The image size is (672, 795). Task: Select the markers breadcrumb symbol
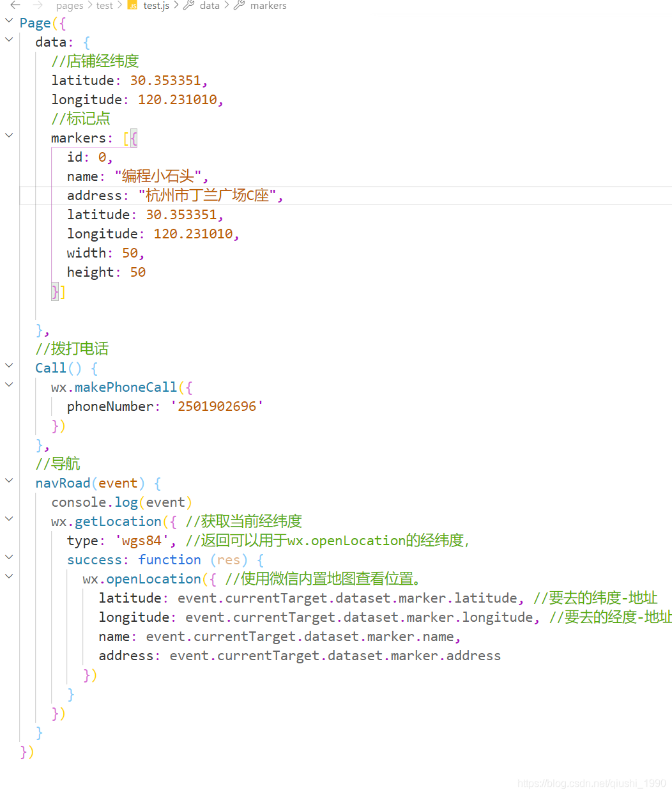coord(268,6)
